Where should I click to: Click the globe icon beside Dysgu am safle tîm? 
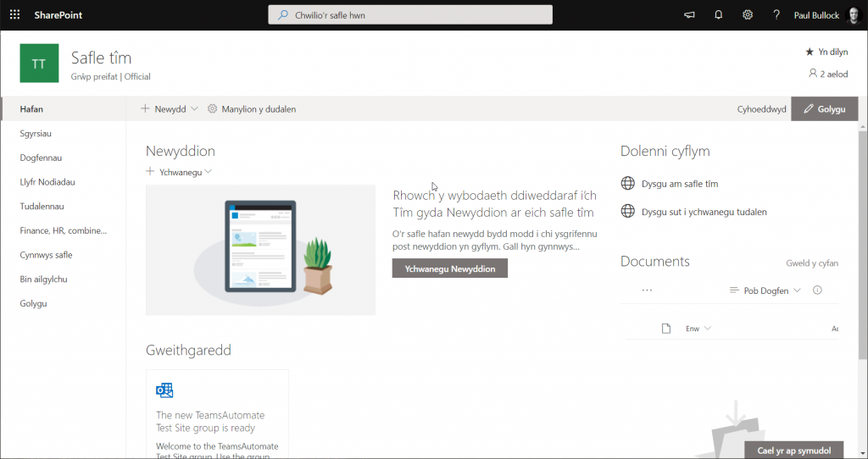(628, 183)
